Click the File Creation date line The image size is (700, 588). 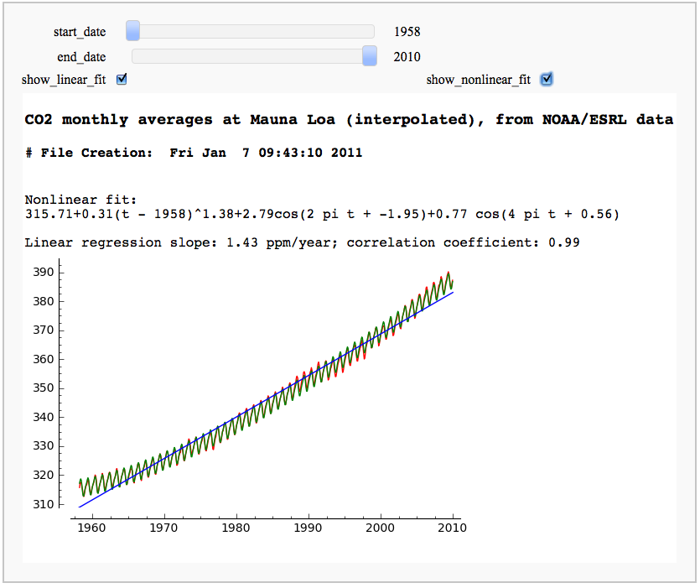pyautogui.click(x=194, y=154)
